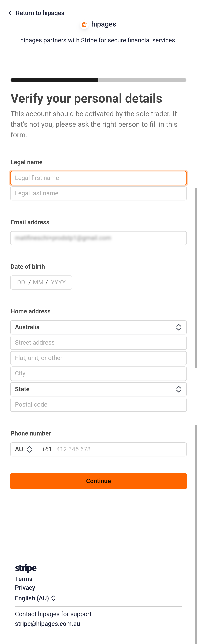Click the stripe@hipages.com.au support email
The width and height of the screenshot is (197, 644).
point(47,624)
